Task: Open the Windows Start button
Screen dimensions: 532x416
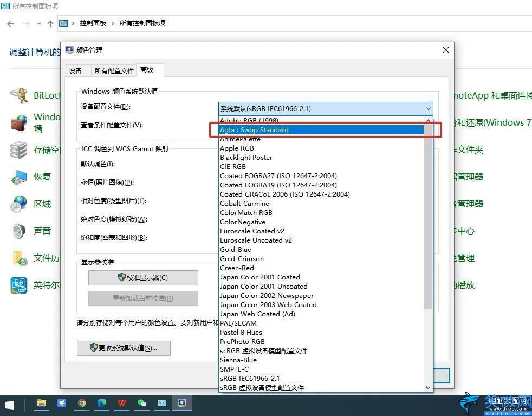Action: click(10, 406)
